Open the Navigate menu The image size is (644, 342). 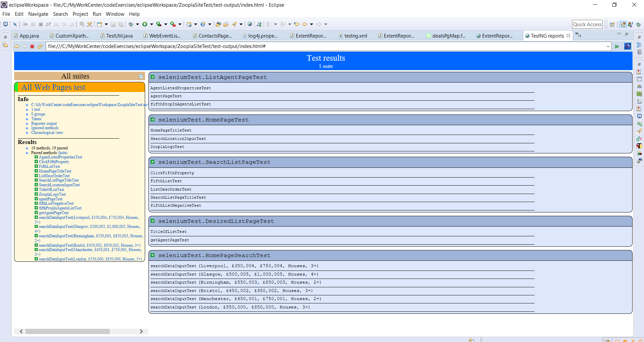tap(38, 14)
